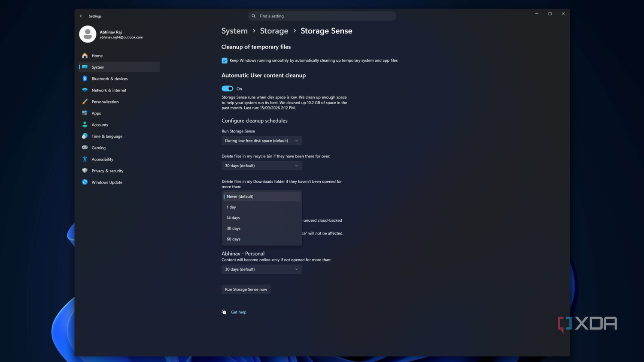Open Accounts settings label
The image size is (644, 362).
click(x=100, y=125)
